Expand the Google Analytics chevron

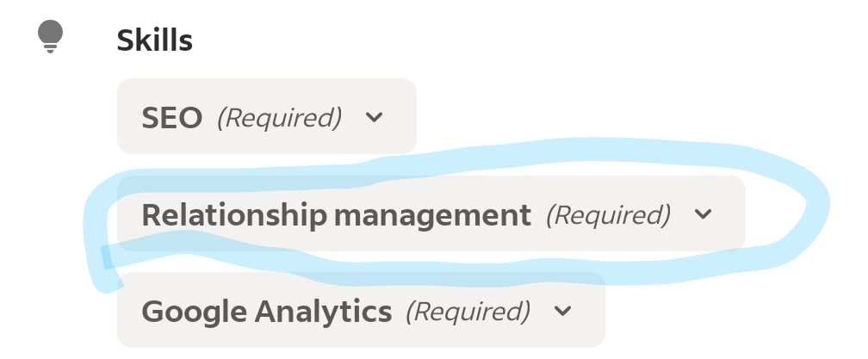[563, 310]
